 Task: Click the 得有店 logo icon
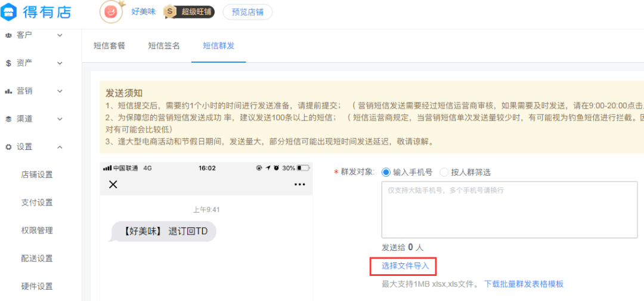(x=8, y=12)
